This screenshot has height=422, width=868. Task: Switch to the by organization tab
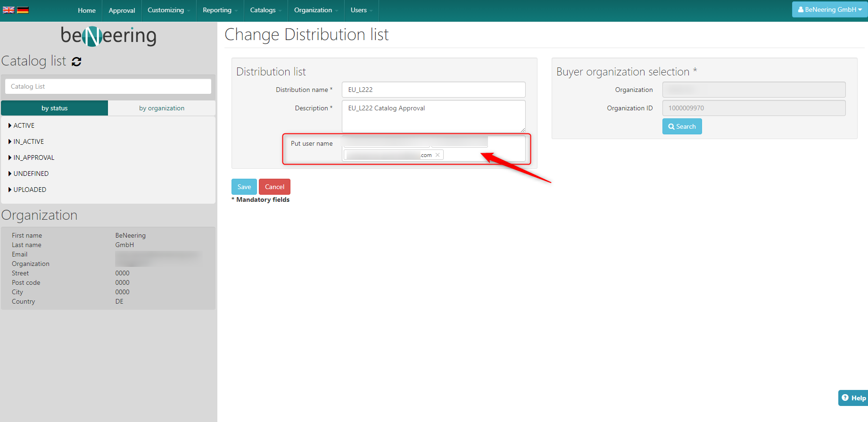pos(162,108)
